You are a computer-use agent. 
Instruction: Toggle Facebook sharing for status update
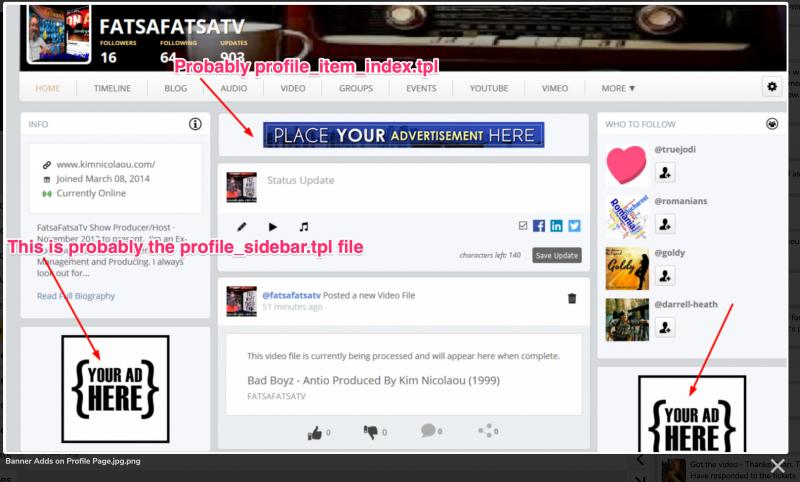539,226
